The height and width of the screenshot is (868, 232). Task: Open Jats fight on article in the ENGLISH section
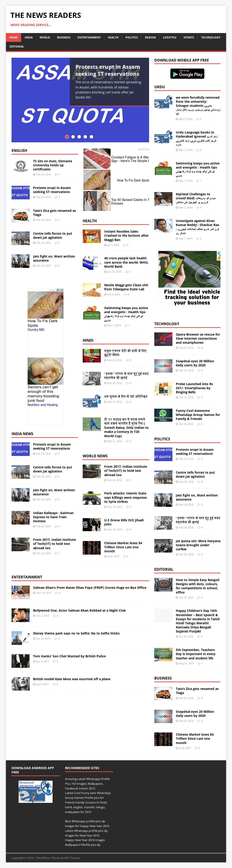click(54, 258)
